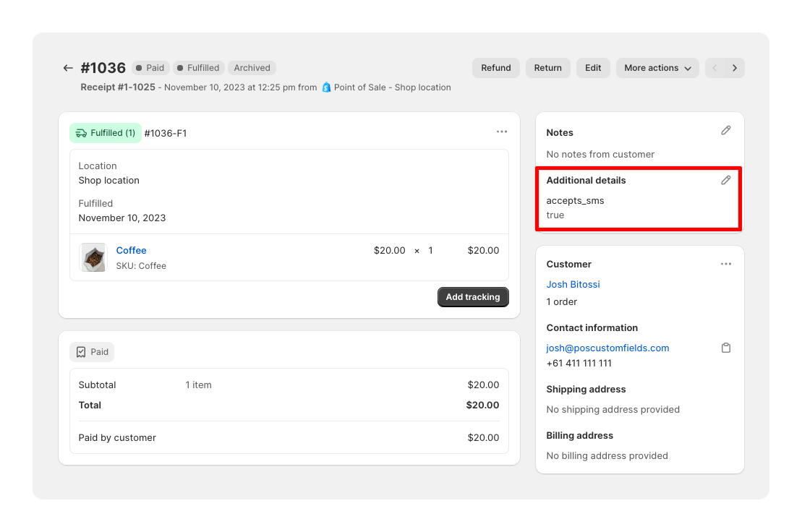Go to next order with right chevron
This screenshot has height=532, width=802.
point(736,67)
